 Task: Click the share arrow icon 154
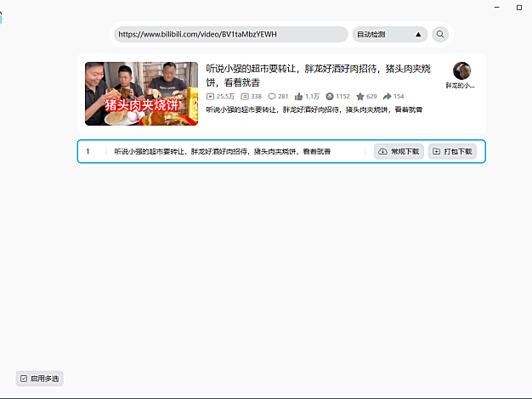click(388, 97)
